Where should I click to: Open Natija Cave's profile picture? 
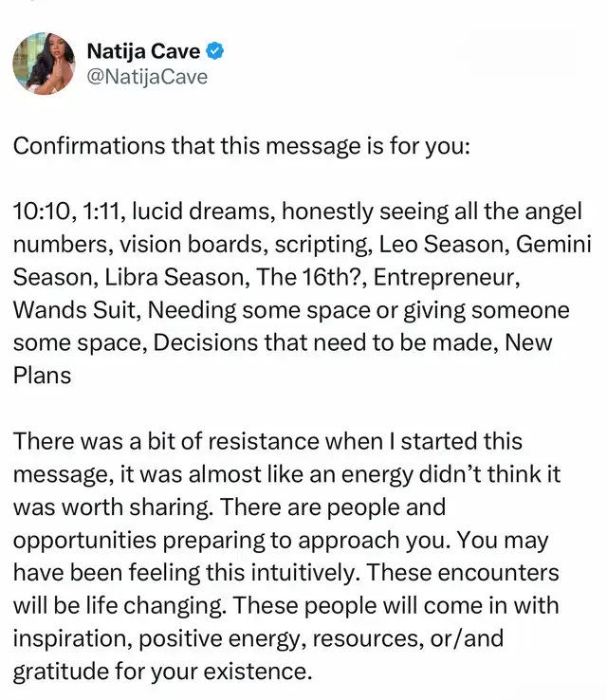(x=44, y=63)
